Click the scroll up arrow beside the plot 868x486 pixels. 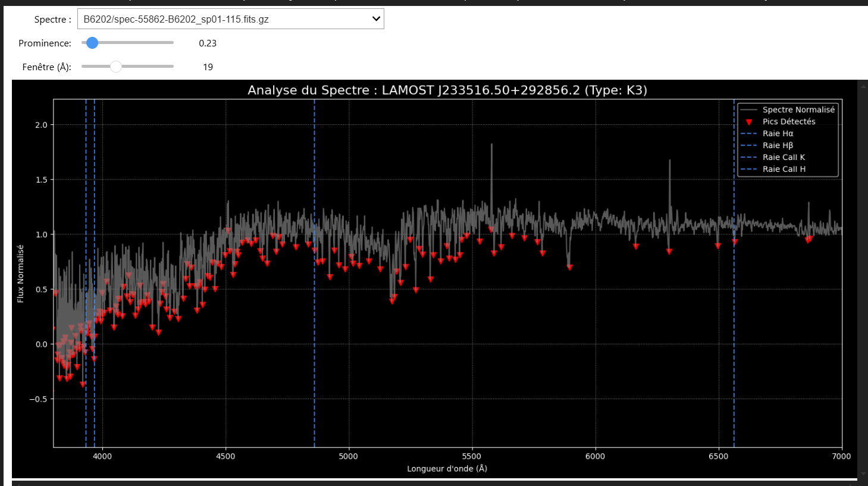pyautogui.click(x=863, y=86)
